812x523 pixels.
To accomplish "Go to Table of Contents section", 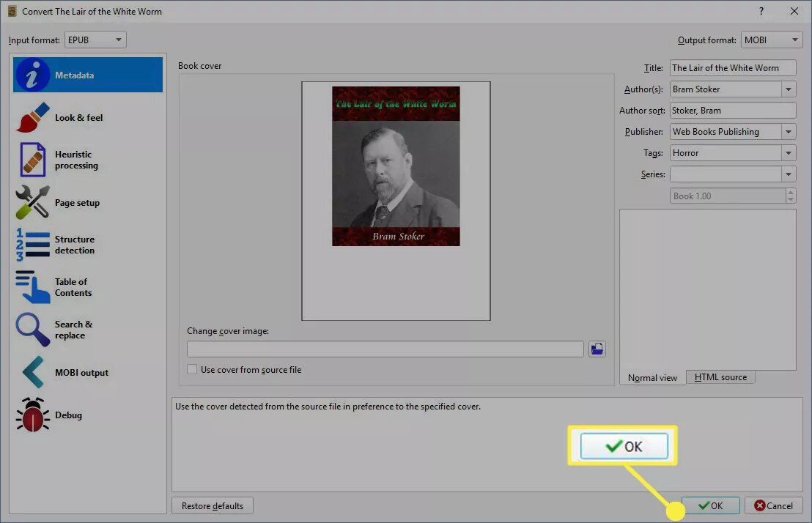I will pyautogui.click(x=32, y=287).
